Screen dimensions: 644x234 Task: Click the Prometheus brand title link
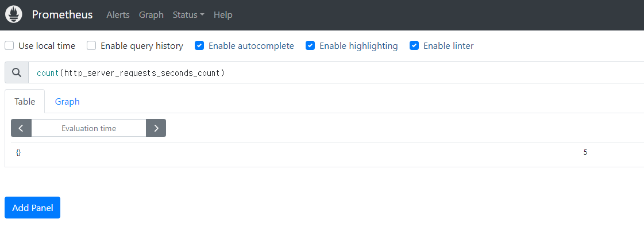click(63, 15)
